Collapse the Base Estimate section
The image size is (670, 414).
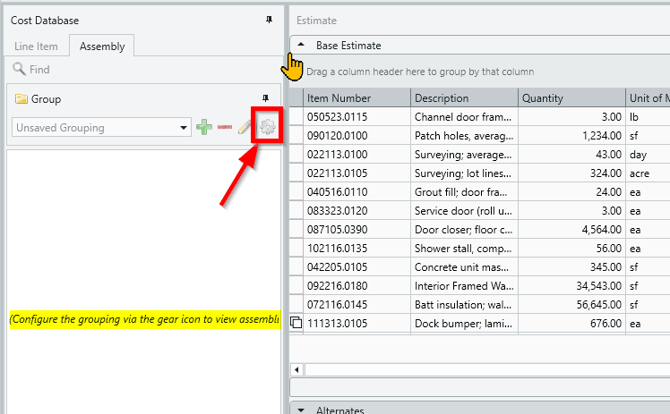click(x=301, y=45)
